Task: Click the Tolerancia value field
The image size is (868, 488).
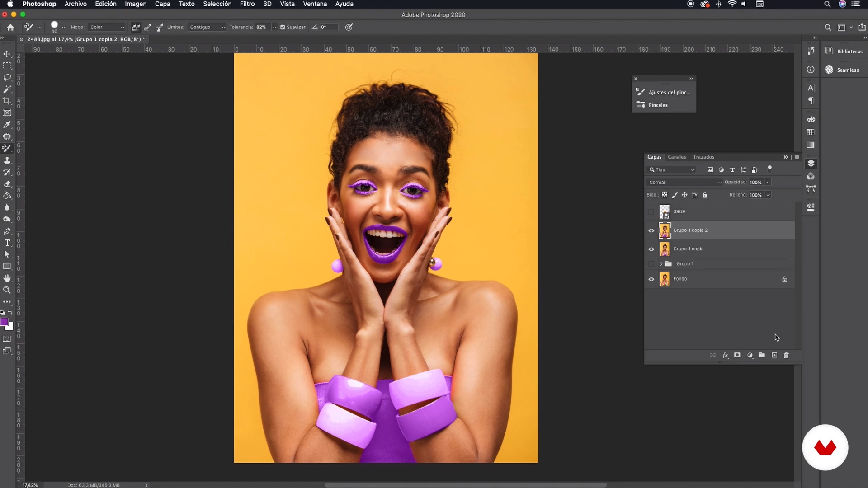Action: 263,27
